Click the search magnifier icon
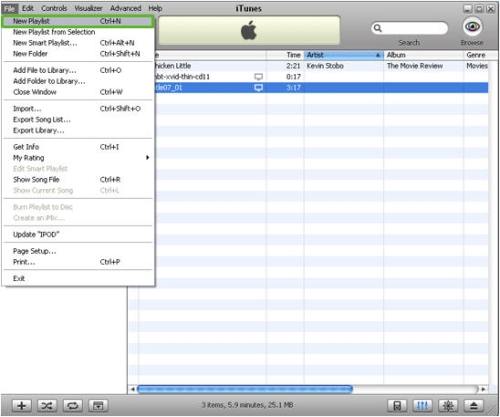This screenshot has height=417, width=500. pos(378,28)
